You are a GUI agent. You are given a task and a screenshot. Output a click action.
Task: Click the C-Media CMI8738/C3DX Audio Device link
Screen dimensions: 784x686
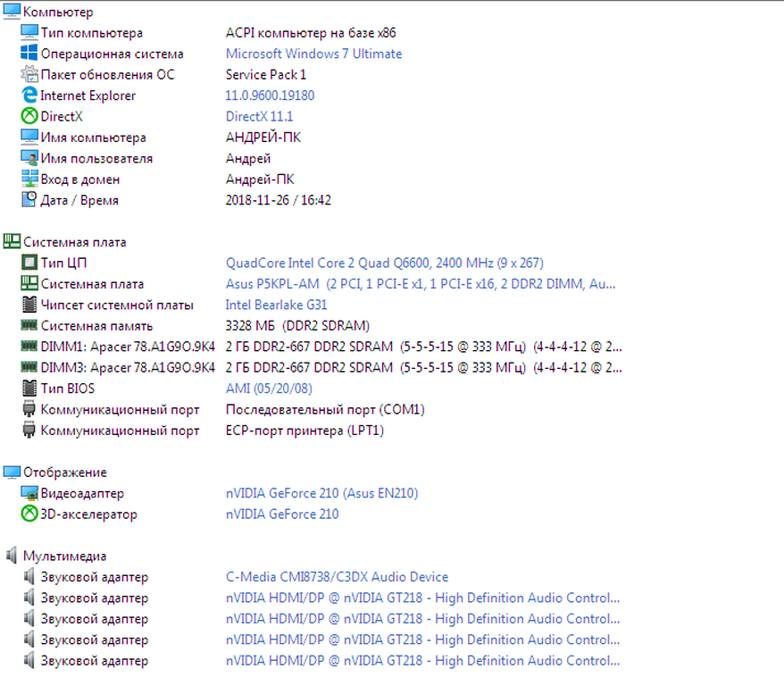[337, 578]
